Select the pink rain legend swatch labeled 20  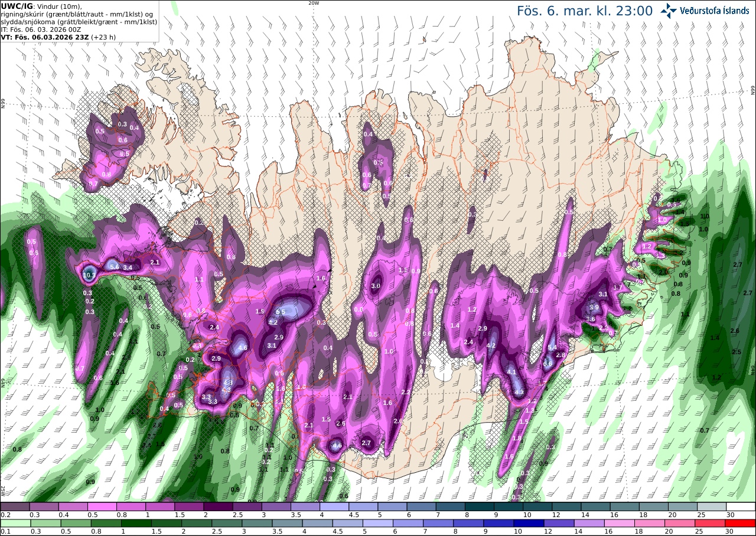680,523
